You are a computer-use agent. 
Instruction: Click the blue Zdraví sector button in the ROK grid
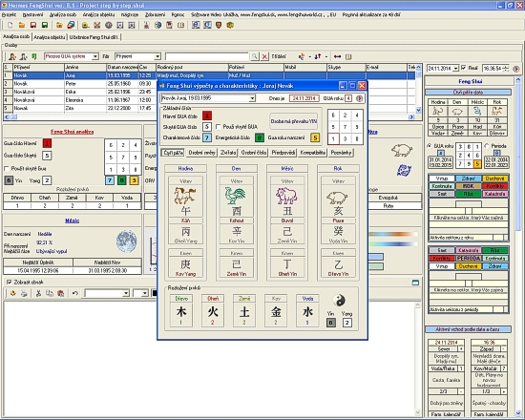pos(468,178)
